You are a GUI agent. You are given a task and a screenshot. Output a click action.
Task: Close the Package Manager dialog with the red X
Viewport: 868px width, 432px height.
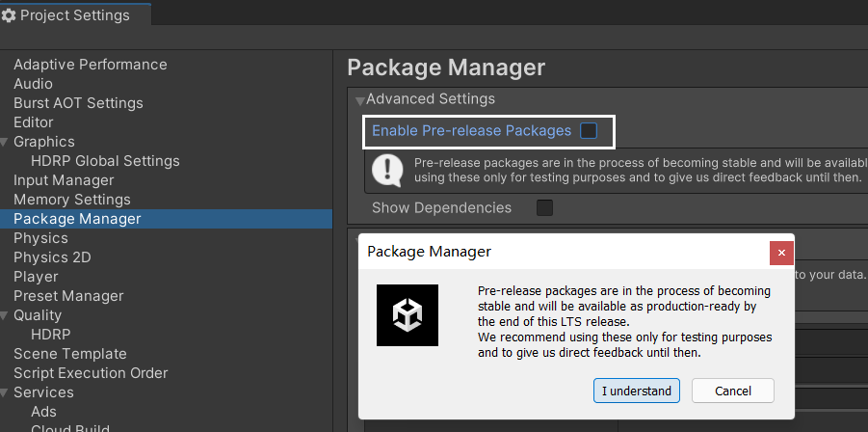(781, 253)
